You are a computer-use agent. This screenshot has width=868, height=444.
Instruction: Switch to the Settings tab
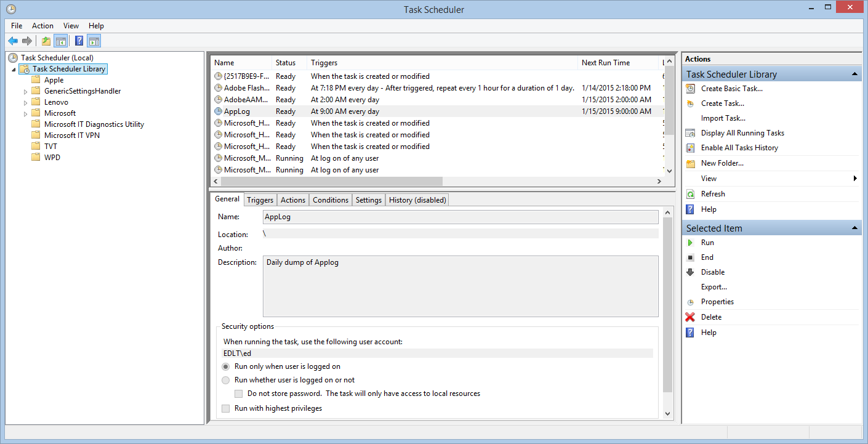[x=369, y=200]
